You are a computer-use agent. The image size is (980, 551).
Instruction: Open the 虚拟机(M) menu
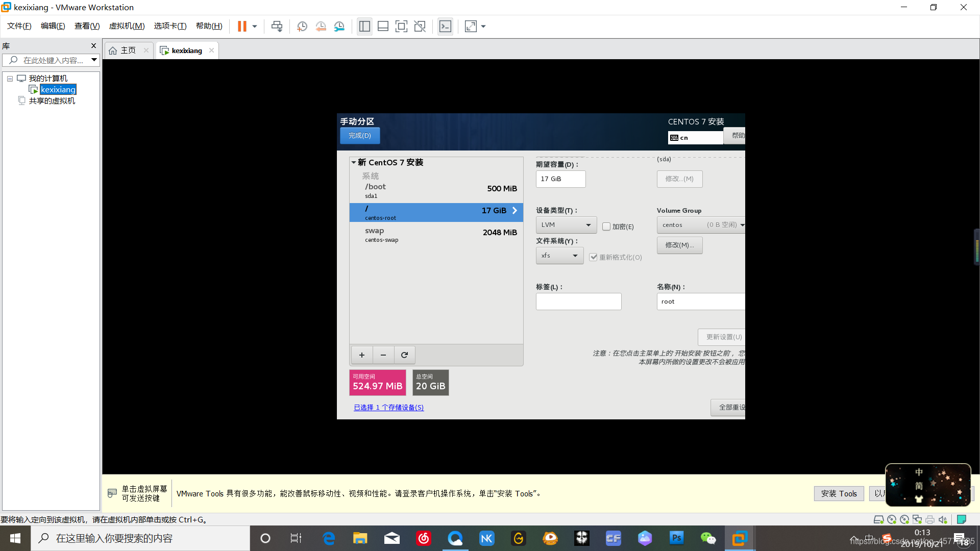127,26
